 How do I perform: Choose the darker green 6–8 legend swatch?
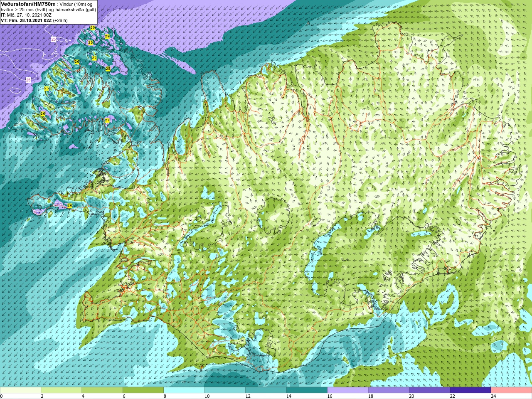[143, 390]
